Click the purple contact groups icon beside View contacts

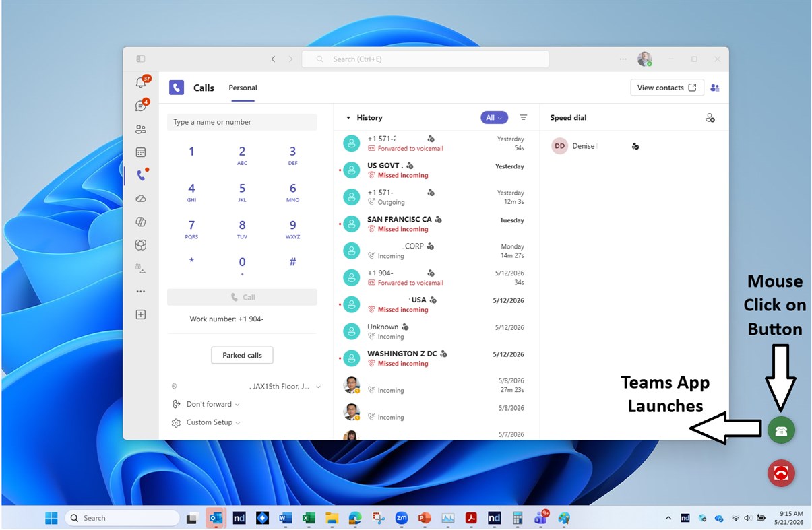point(715,88)
